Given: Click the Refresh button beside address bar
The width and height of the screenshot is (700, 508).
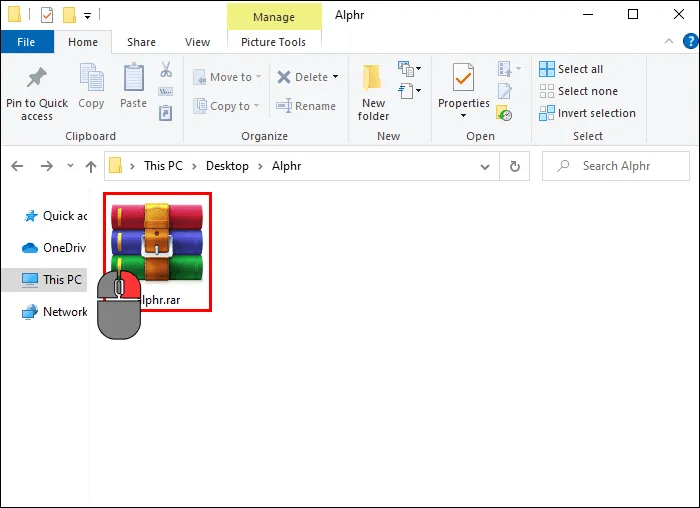Looking at the screenshot, I should 515,166.
